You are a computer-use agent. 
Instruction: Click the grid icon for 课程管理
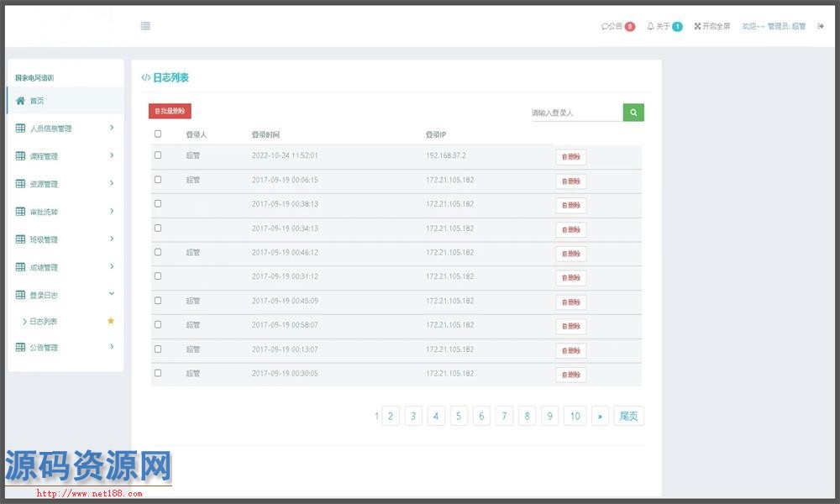20,156
